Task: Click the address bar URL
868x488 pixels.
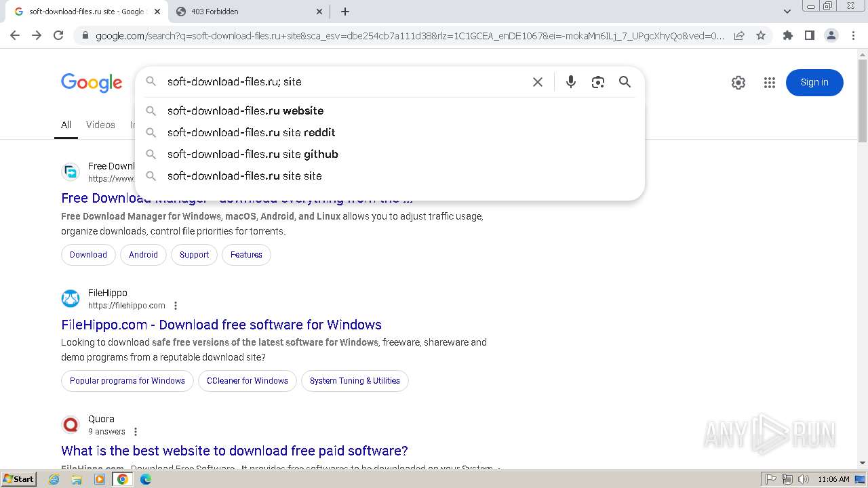Action: tap(410, 36)
